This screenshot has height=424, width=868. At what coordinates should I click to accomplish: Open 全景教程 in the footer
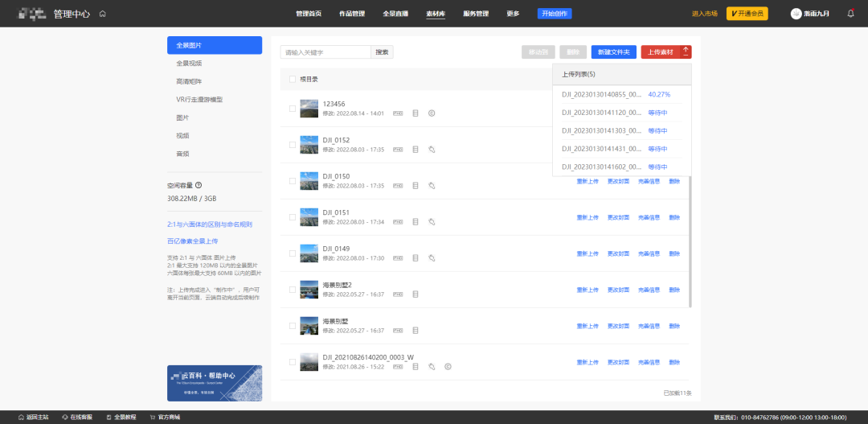[121, 418]
